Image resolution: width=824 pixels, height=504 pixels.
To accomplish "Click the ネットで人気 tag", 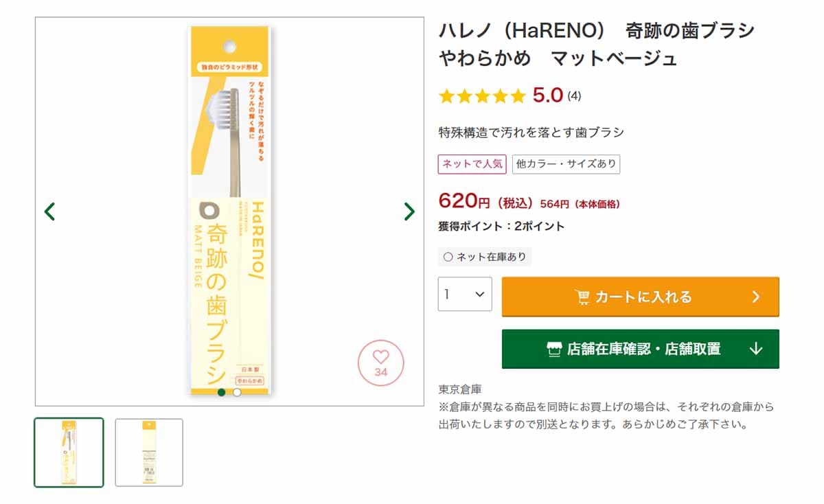I will 472,164.
